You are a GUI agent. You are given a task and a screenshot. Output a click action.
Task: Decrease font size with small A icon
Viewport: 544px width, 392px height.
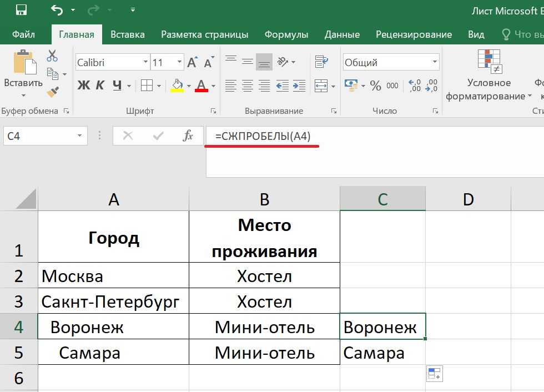(209, 62)
